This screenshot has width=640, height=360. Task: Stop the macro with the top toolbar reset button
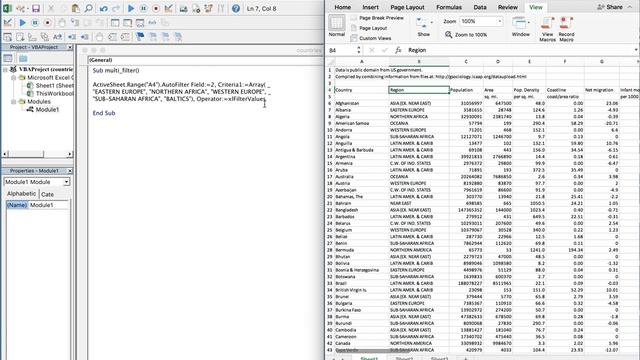(156, 8)
